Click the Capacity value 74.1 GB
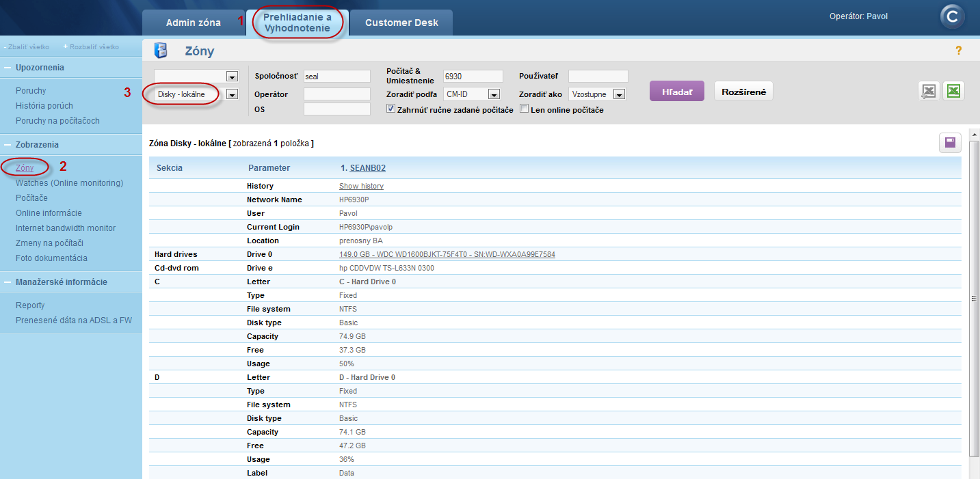980x479 pixels. click(x=352, y=432)
